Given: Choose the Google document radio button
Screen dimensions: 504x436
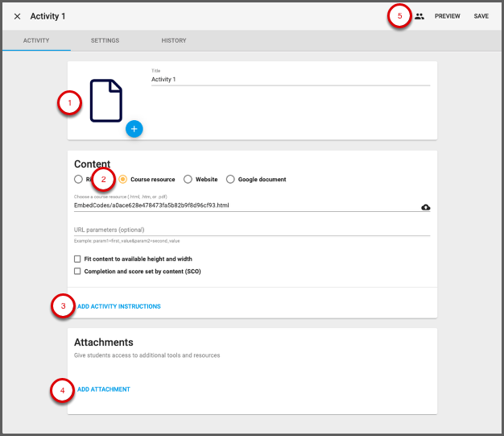Looking at the screenshot, I should pyautogui.click(x=230, y=179).
